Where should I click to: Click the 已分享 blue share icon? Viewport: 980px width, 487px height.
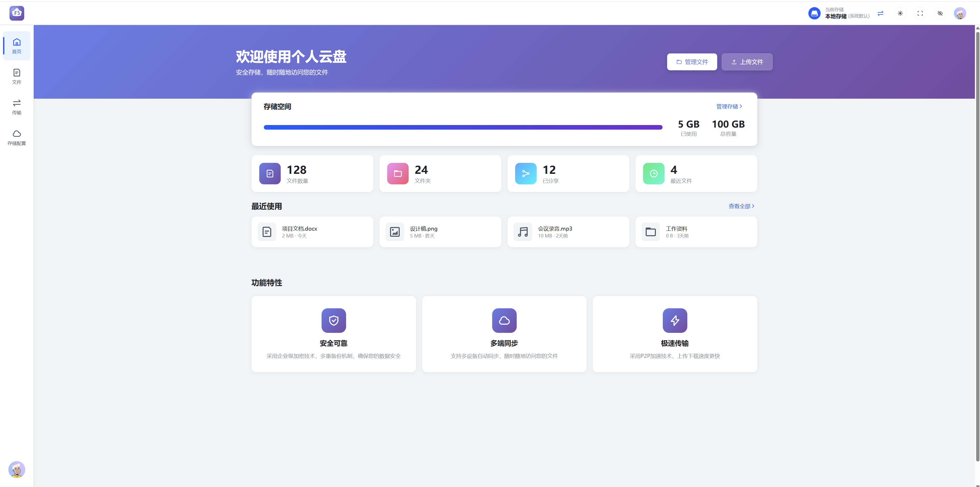click(x=525, y=174)
